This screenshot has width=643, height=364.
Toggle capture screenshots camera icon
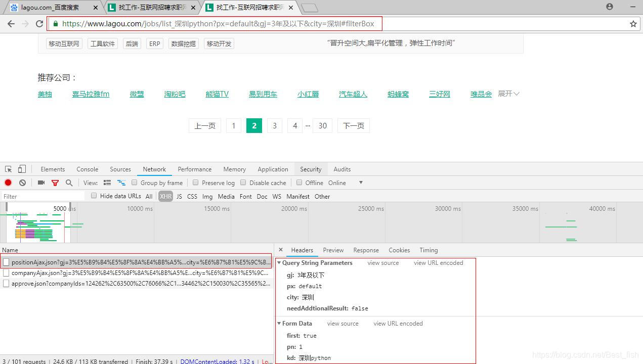tap(41, 183)
